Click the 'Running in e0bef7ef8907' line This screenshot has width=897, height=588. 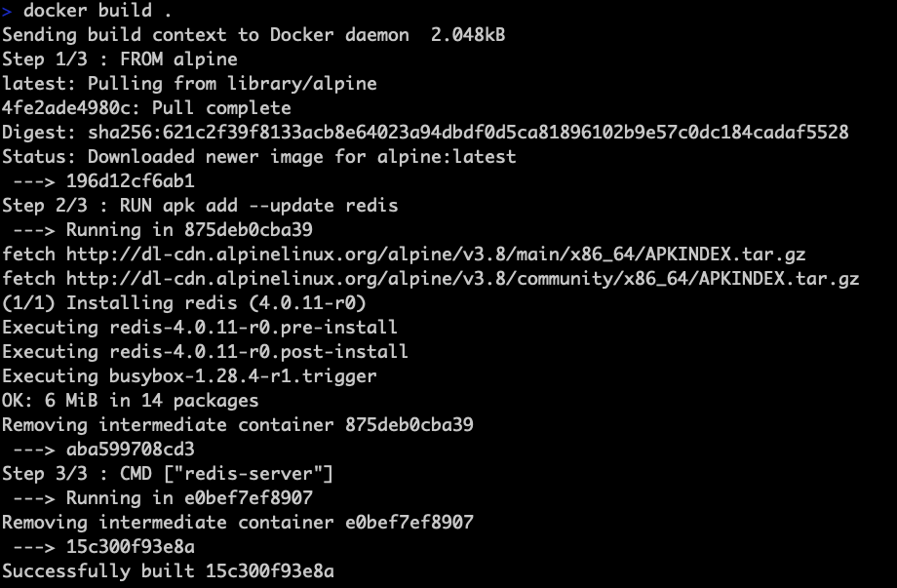pyautogui.click(x=189, y=498)
